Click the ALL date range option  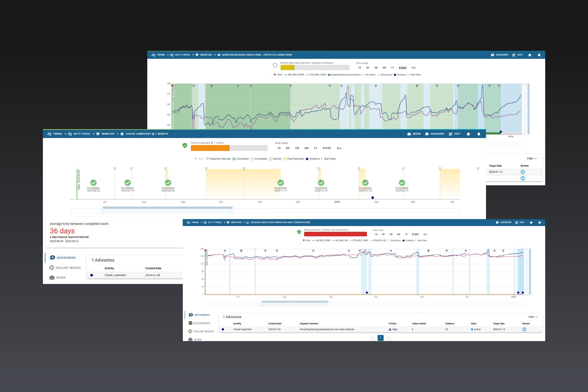(x=425, y=234)
